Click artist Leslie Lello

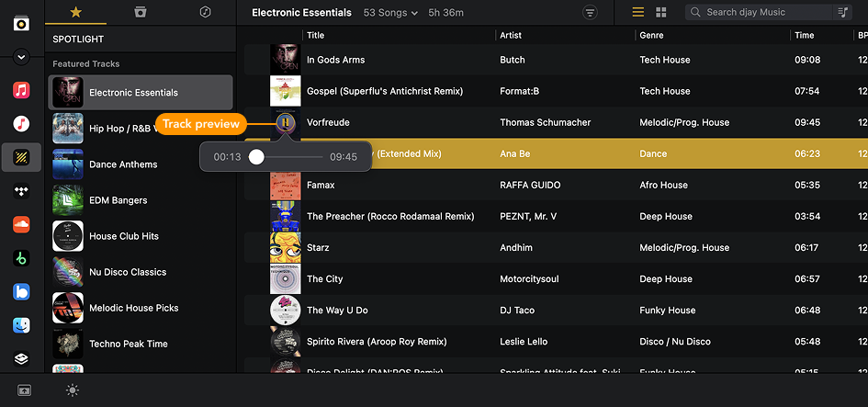coord(524,342)
